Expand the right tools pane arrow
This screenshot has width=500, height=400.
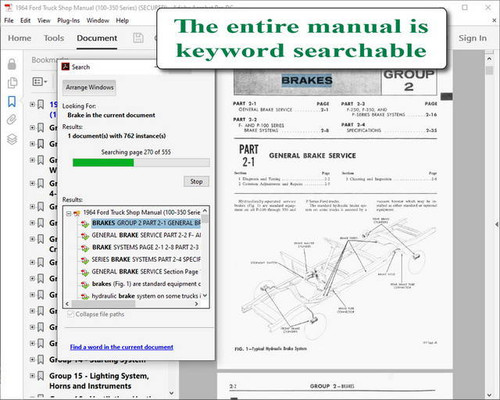tap(497, 225)
